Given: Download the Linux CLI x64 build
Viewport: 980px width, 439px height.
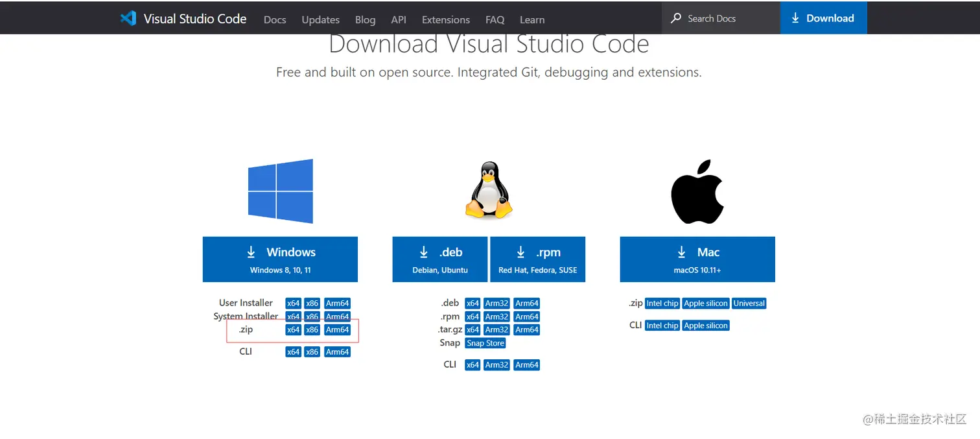Looking at the screenshot, I should 472,365.
